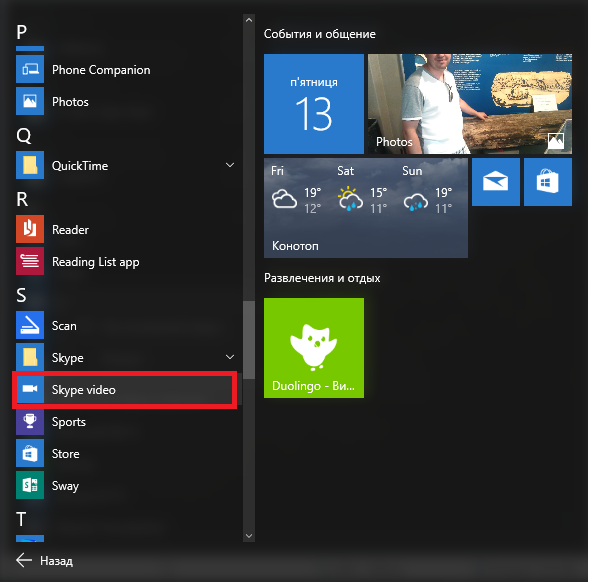Click the Развлечения и отдых group title

pos(322,278)
